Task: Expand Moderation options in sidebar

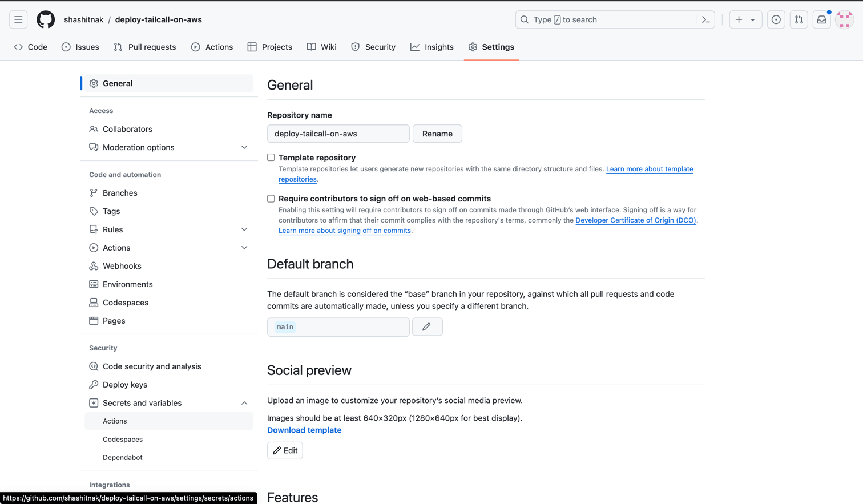Action: point(244,147)
